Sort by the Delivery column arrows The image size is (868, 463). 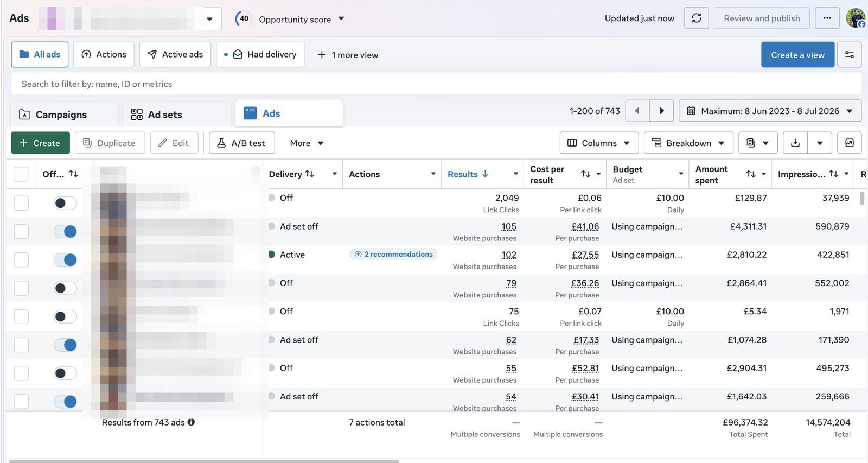(x=310, y=174)
